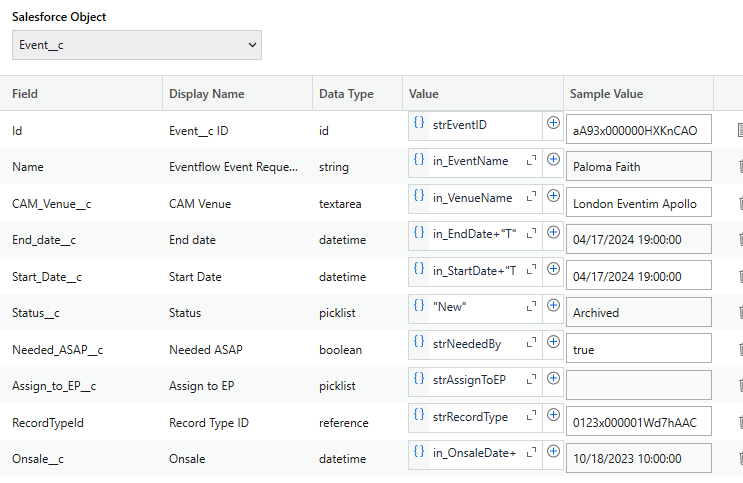Edit End date sample value field
Image resolution: width=743 pixels, height=483 pixels.
coord(639,239)
